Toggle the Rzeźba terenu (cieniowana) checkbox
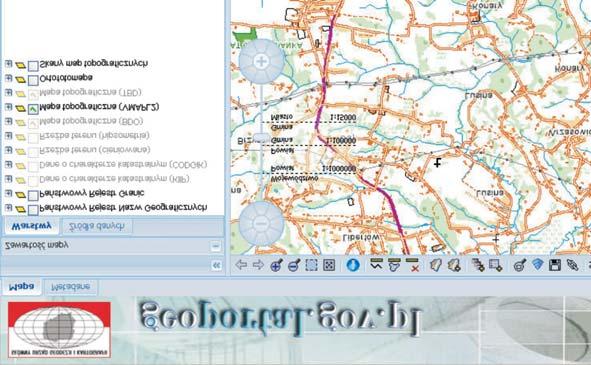Viewport: 591px width, 365px height. (34, 152)
